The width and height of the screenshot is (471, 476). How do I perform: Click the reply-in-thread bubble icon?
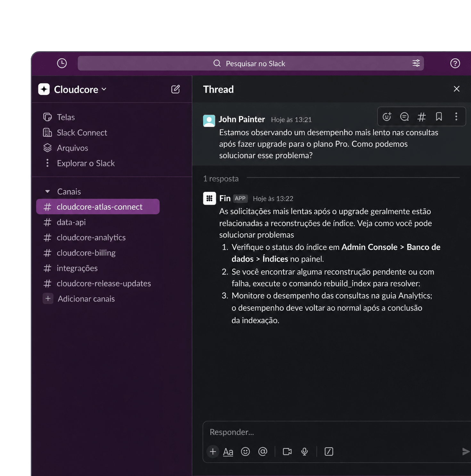point(404,117)
